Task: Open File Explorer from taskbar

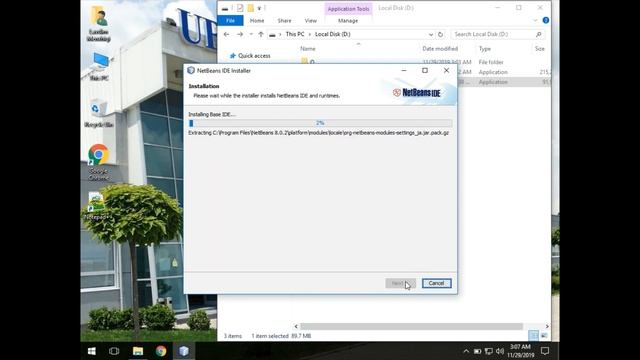Action: [138, 351]
